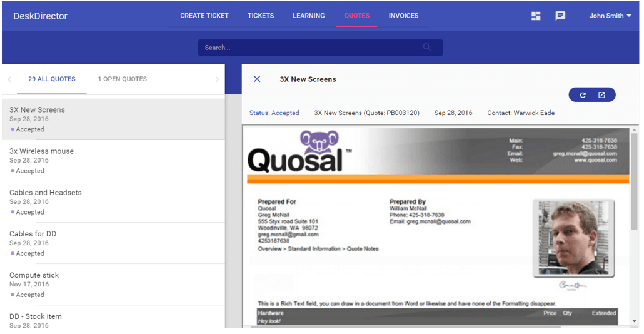The image size is (644, 334).
Task: Click the Nov 17, 2016 date text
Action: coord(29,285)
